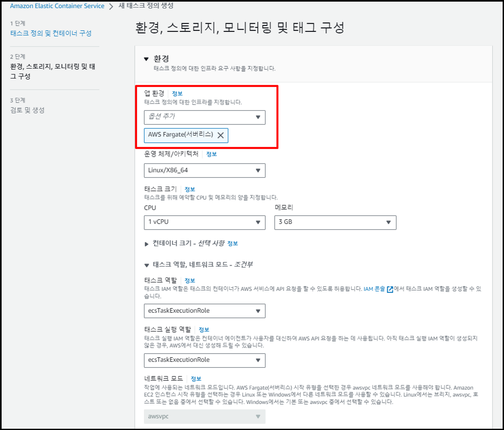Screen dimensions: 504x430
Task: Click the disabled awsvpc network mode dropdown
Action: 204,416
